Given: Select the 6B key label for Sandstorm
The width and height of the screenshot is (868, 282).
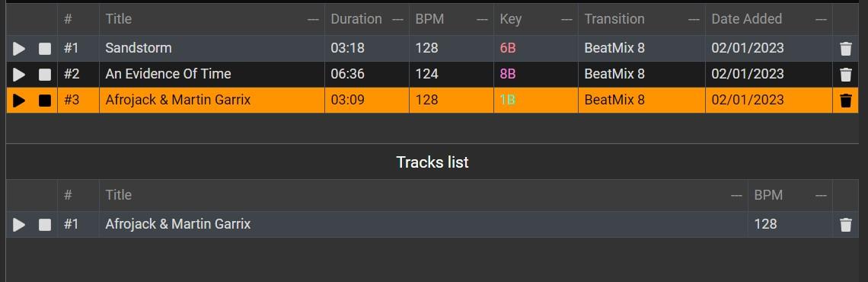Looking at the screenshot, I should coord(508,48).
